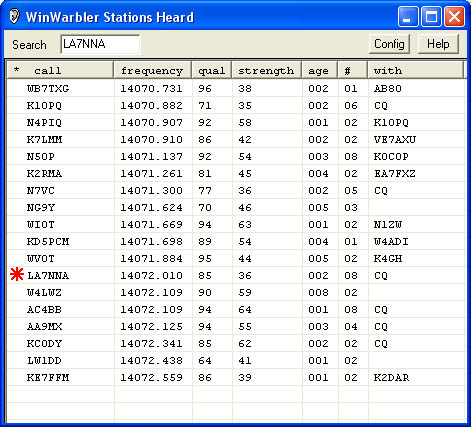This screenshot has height=428, width=472.
Task: Click the WinWarbler ear icon in title bar
Action: (x=14, y=16)
